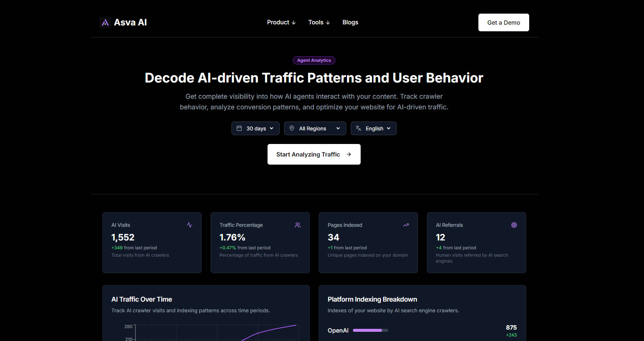Click the OpenAI indexing progress bar
644x341 pixels.
(370, 330)
